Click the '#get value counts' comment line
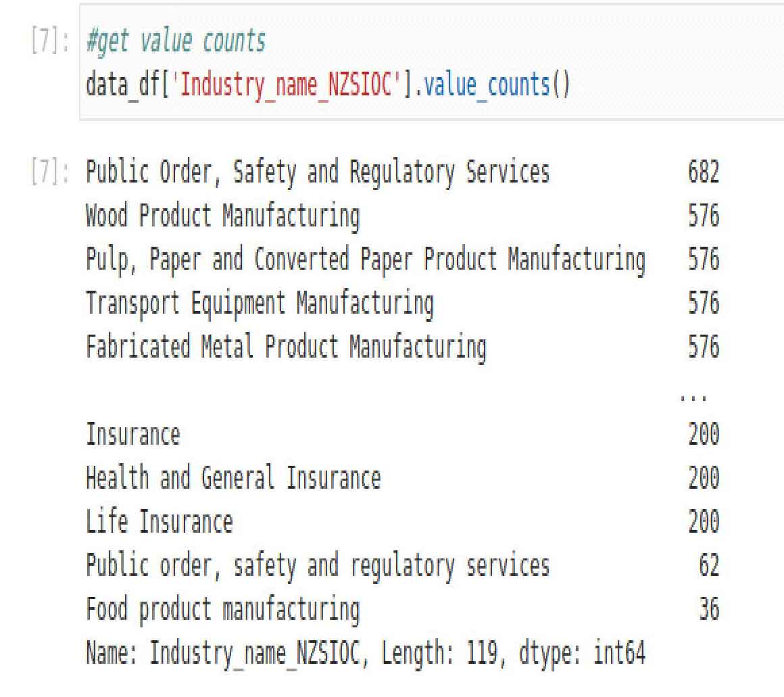 pyautogui.click(x=176, y=43)
